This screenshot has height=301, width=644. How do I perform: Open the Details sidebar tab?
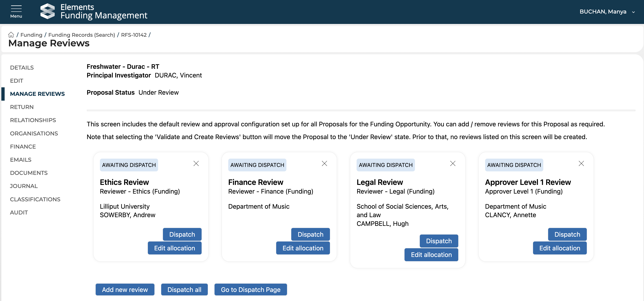pyautogui.click(x=22, y=67)
